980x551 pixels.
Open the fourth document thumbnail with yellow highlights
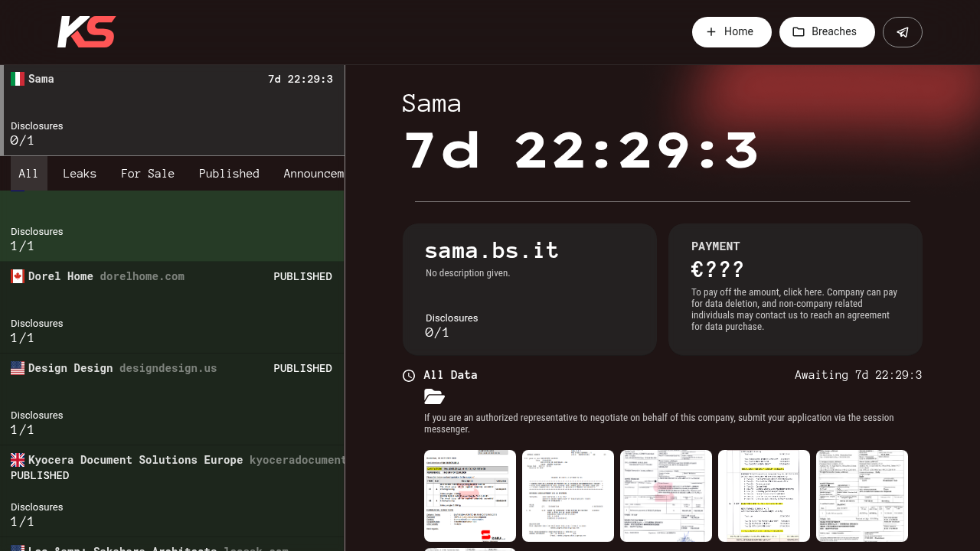point(764,496)
